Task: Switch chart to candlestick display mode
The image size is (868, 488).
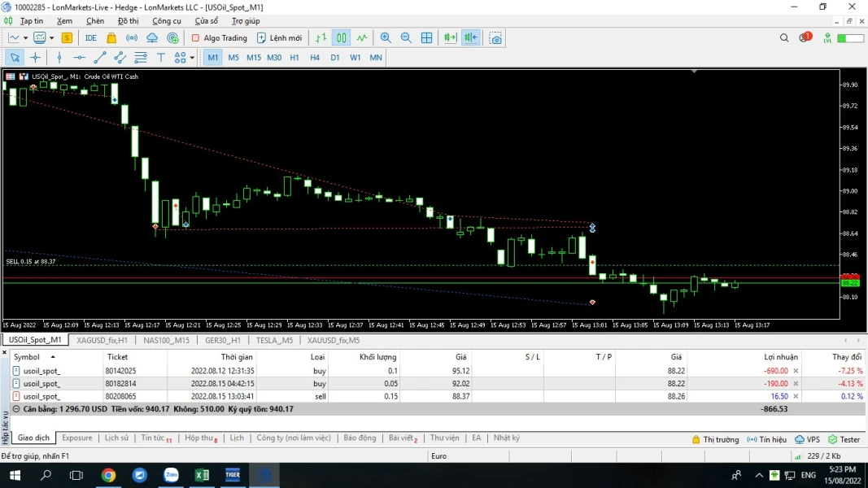Action: (342, 38)
